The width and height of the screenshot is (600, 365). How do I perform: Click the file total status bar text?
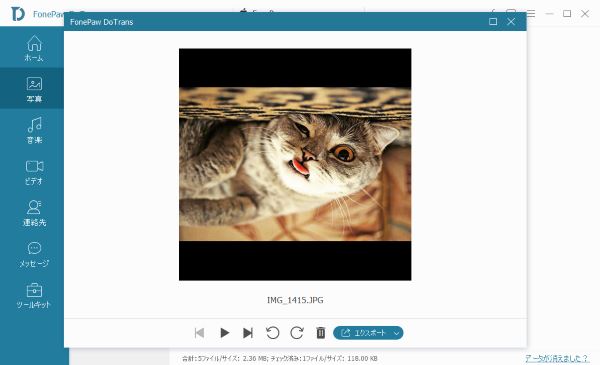(280, 358)
